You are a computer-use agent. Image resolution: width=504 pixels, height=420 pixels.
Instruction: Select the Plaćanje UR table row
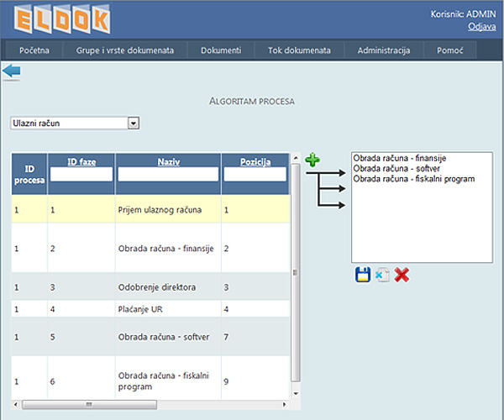click(x=151, y=308)
